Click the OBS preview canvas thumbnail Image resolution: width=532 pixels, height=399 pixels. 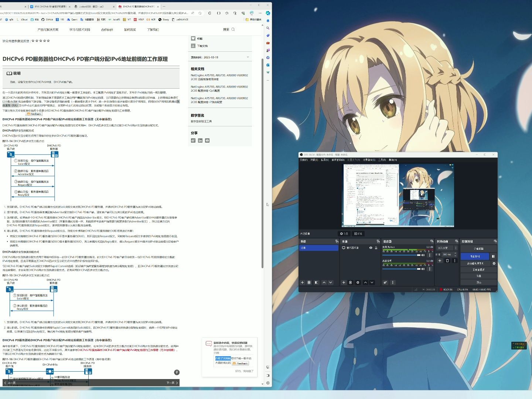(398, 195)
